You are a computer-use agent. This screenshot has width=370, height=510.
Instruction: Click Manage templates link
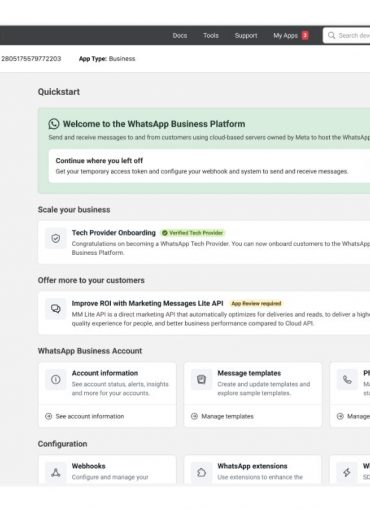coord(227,416)
